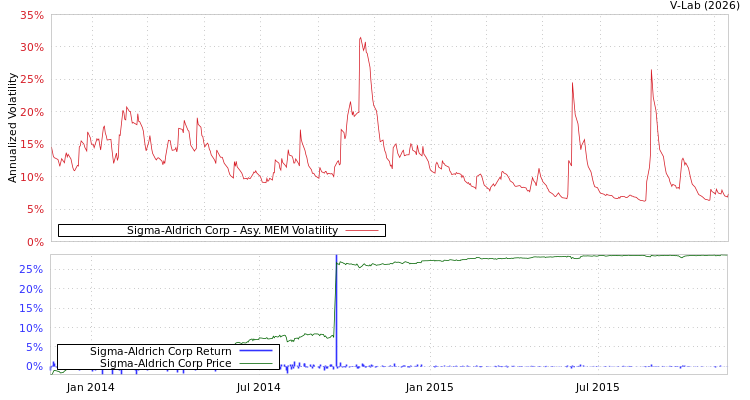The width and height of the screenshot is (750, 400).
Task: Click the Sigma-Aldrich Corp Return legend text
Action: [160, 351]
